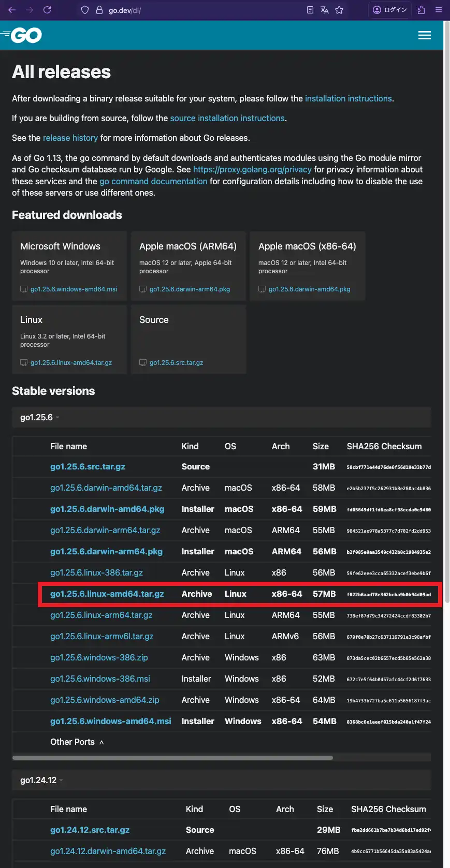The height and width of the screenshot is (868, 450).
Task: Open the extensions puzzle icon
Action: click(x=421, y=10)
